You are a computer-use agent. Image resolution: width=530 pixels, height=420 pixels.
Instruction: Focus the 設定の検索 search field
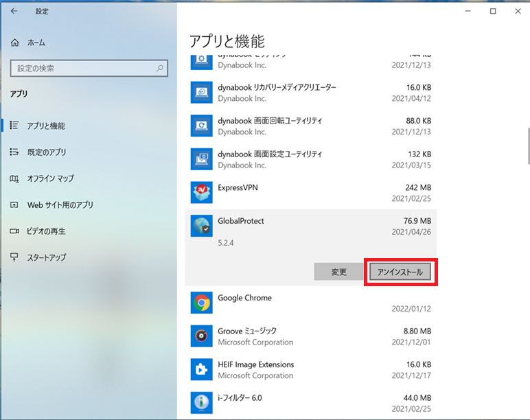[x=82, y=69]
